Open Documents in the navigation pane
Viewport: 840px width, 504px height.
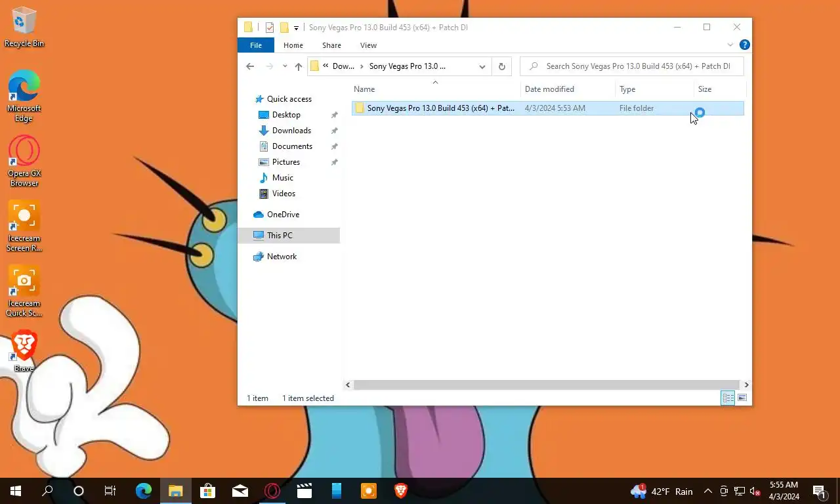(292, 146)
